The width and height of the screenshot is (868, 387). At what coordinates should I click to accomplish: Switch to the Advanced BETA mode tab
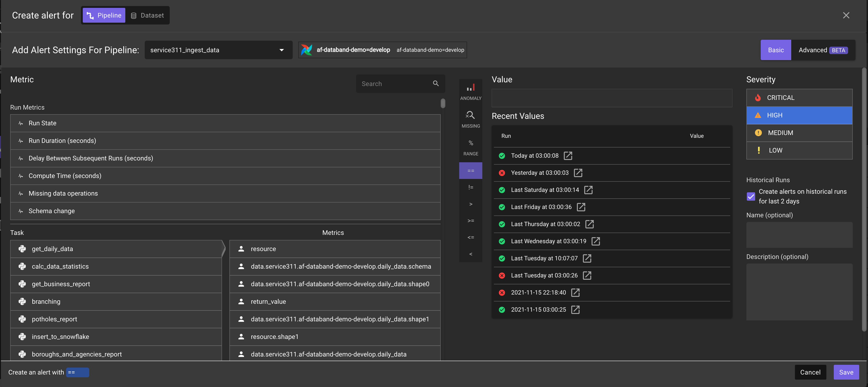point(822,50)
